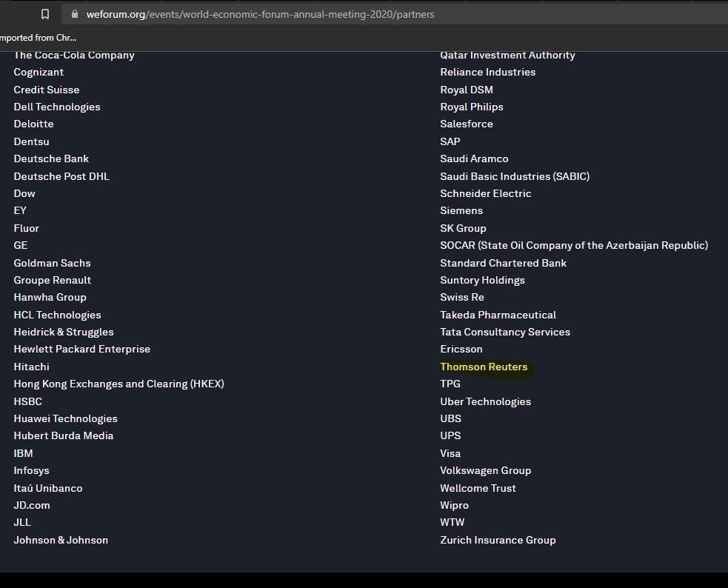The width and height of the screenshot is (728, 588).
Task: Open the Credit Suisse link
Action: [x=47, y=90]
